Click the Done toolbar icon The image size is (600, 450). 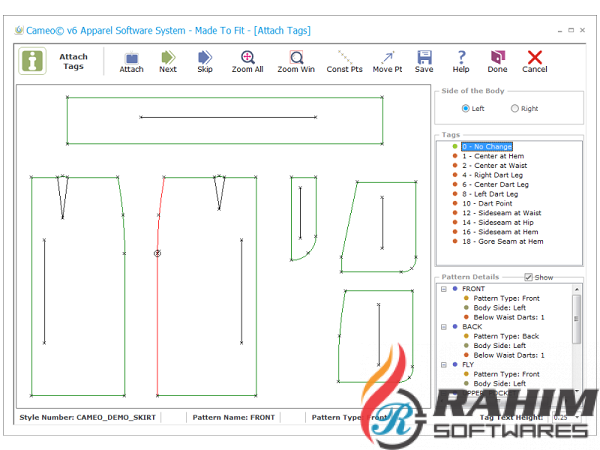coord(497,62)
